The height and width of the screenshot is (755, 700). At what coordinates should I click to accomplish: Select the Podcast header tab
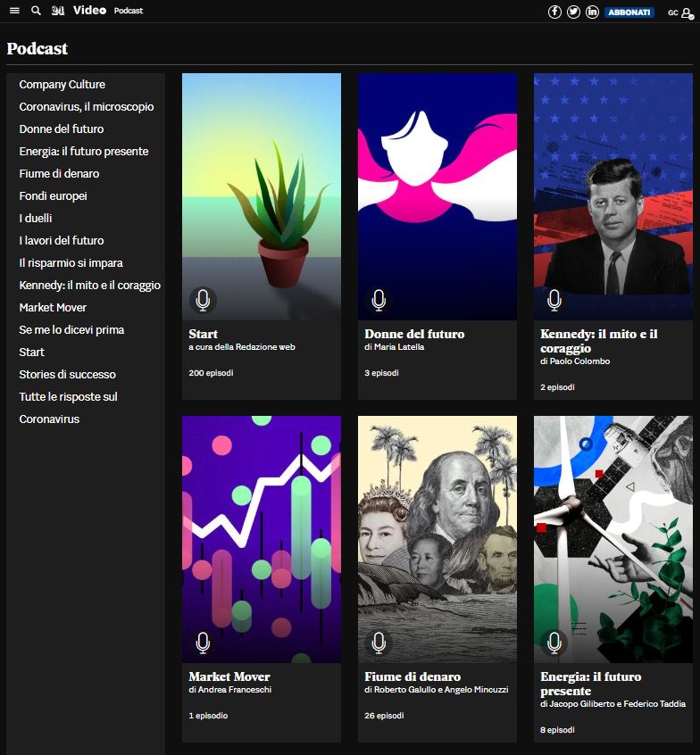(129, 11)
